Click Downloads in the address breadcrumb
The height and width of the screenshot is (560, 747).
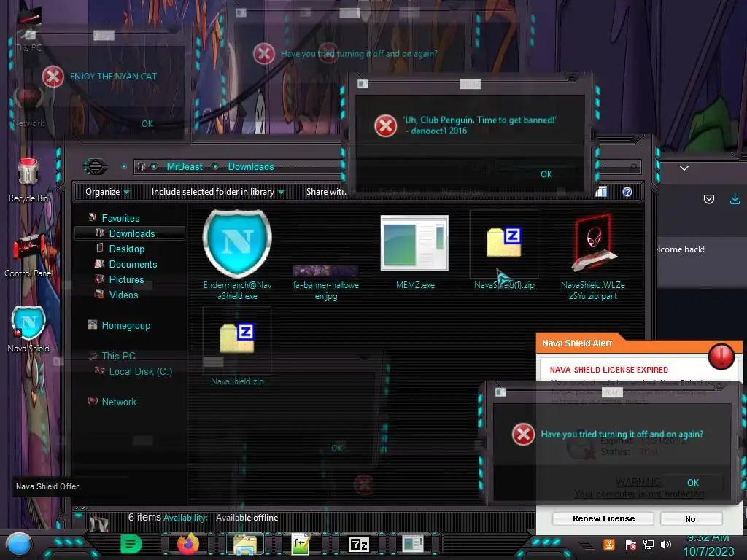click(251, 167)
